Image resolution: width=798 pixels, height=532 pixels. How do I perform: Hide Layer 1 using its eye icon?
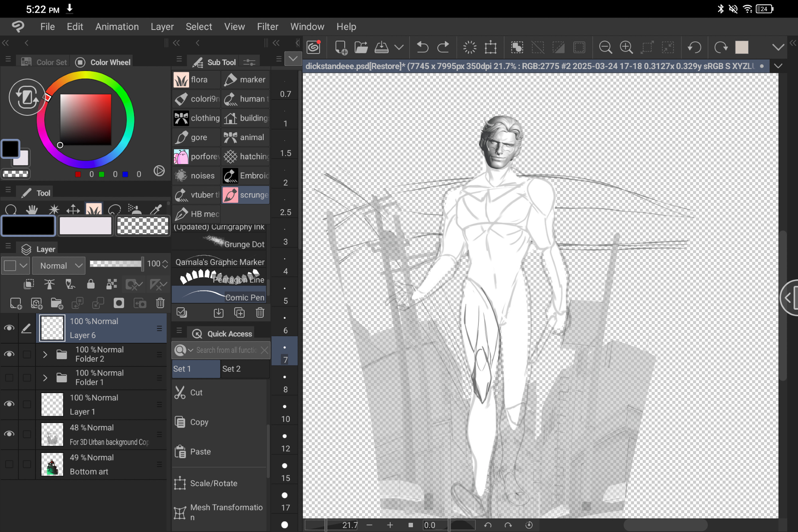point(9,404)
